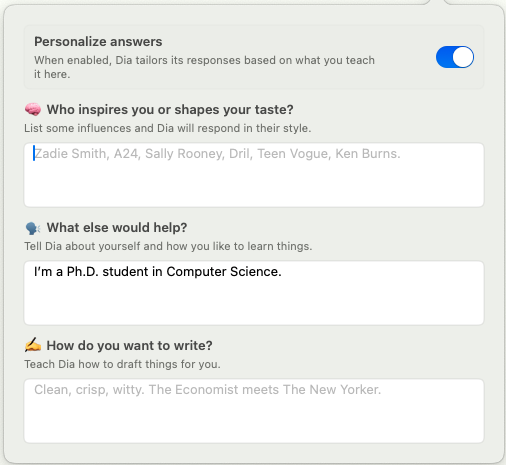Image resolution: width=506 pixels, height=465 pixels.
Task: Click the brain emoji icon
Action: coord(33,109)
